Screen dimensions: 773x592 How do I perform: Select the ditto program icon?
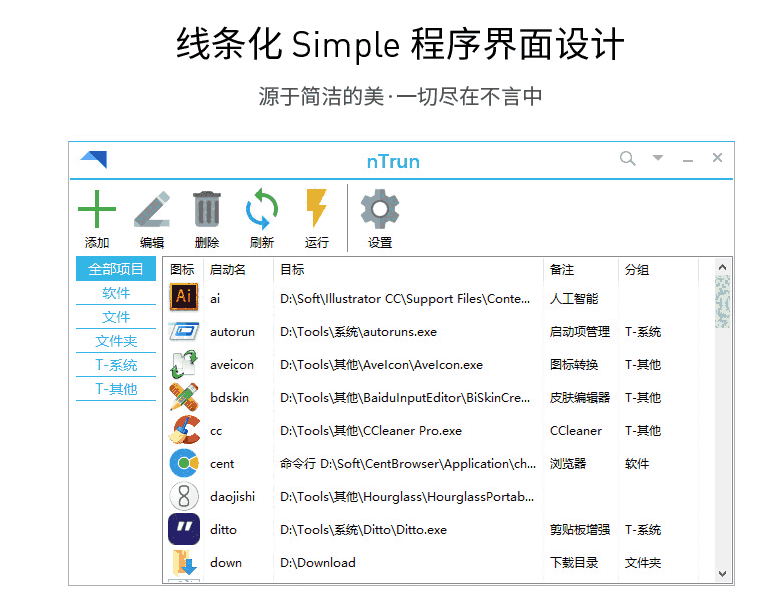184,529
